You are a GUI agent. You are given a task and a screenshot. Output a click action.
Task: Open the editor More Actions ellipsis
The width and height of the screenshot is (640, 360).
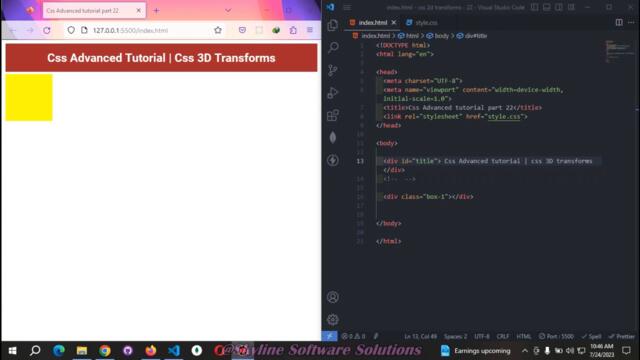[x=631, y=22]
